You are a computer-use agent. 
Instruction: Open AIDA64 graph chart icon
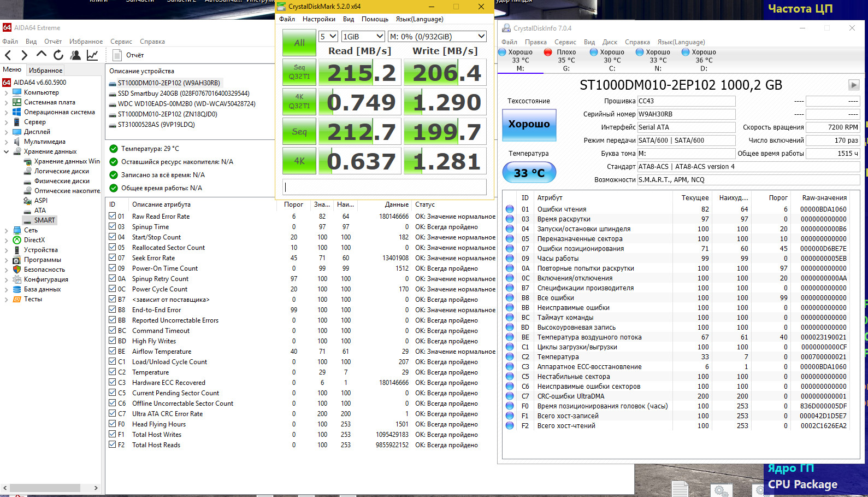click(92, 55)
